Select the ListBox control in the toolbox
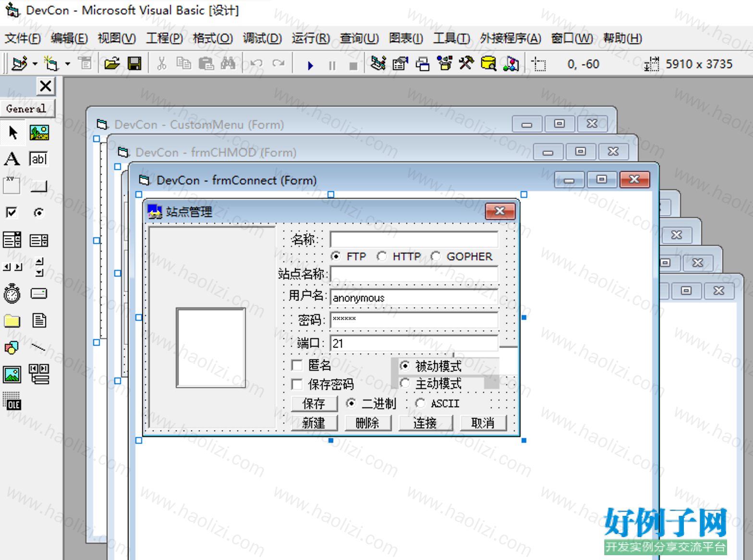Image resolution: width=753 pixels, height=560 pixels. (38, 240)
